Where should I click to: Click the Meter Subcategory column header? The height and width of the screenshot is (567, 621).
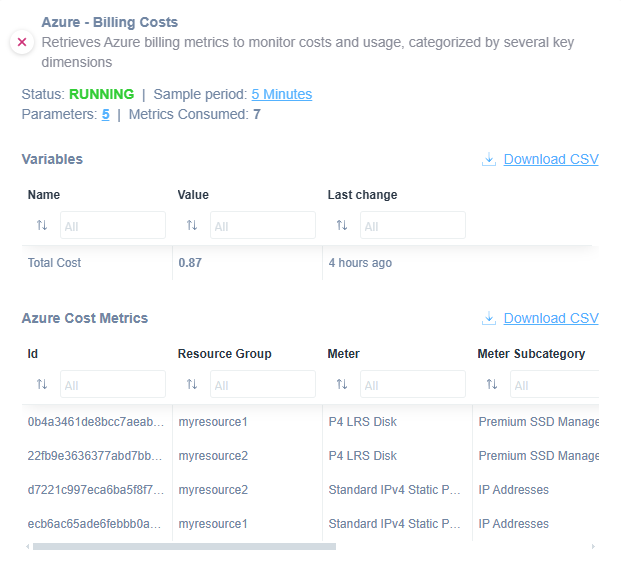[x=531, y=354]
